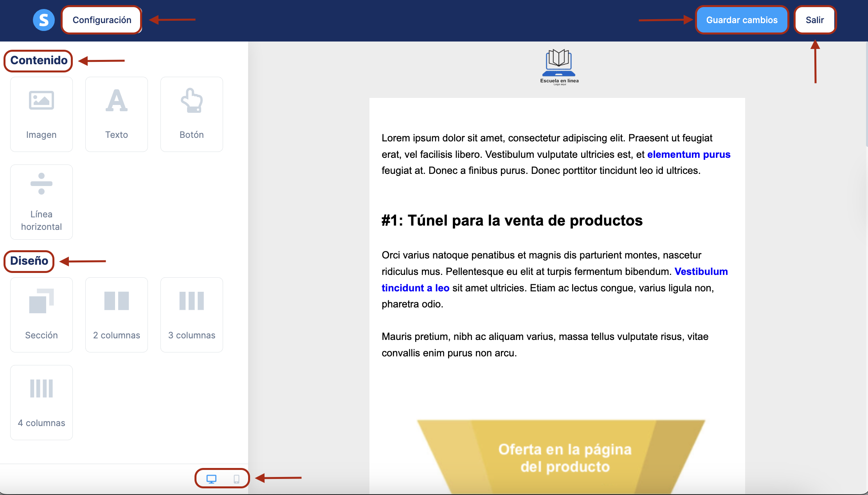Screen dimensions: 868x495
Task: Add a 2 columnas layout
Action: click(117, 314)
